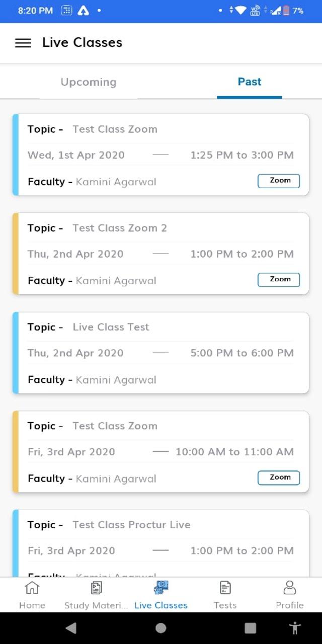The image size is (322, 644).
Task: Tap the Android recent apps square
Action: [250, 628]
